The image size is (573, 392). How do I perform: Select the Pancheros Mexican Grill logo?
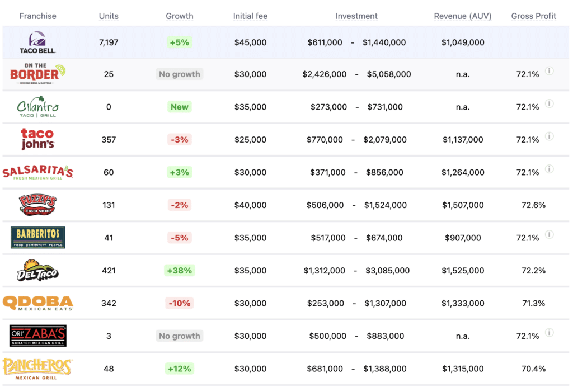pos(37,368)
